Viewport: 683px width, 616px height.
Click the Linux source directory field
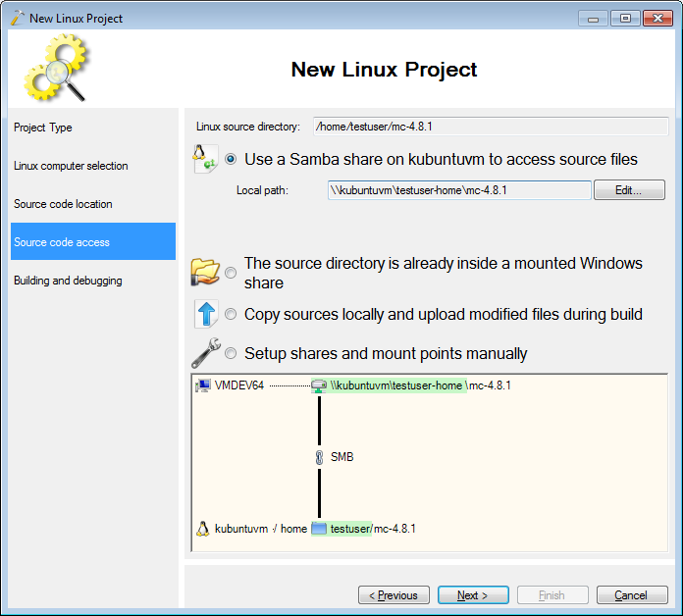tap(491, 127)
